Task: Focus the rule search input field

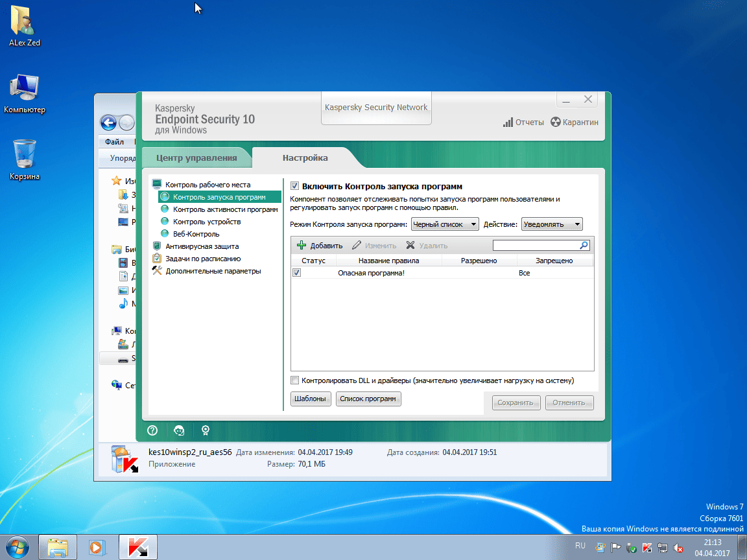Action: (x=536, y=245)
